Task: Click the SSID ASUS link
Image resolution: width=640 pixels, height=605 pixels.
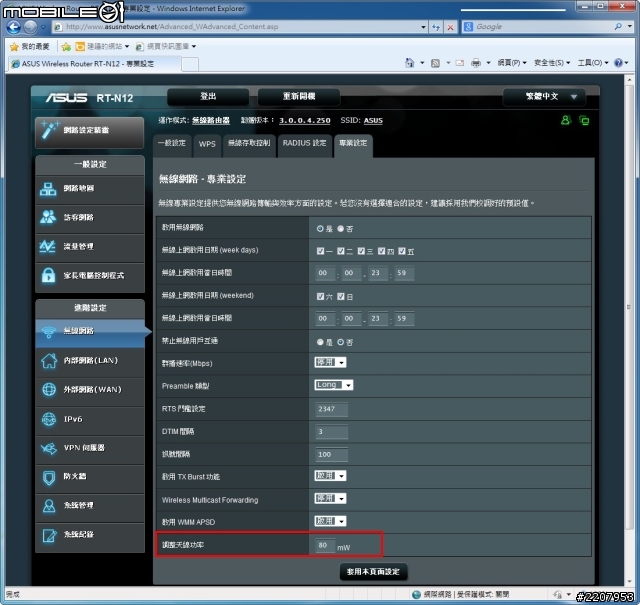Action: (x=373, y=120)
